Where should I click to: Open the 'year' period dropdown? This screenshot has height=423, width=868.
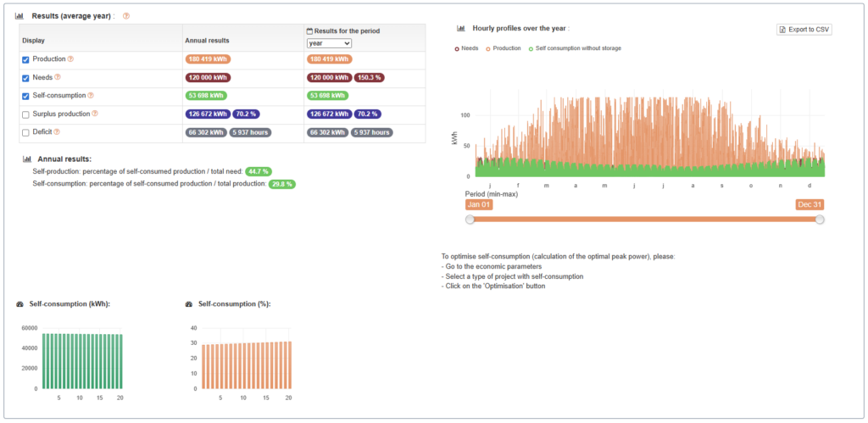(x=329, y=42)
